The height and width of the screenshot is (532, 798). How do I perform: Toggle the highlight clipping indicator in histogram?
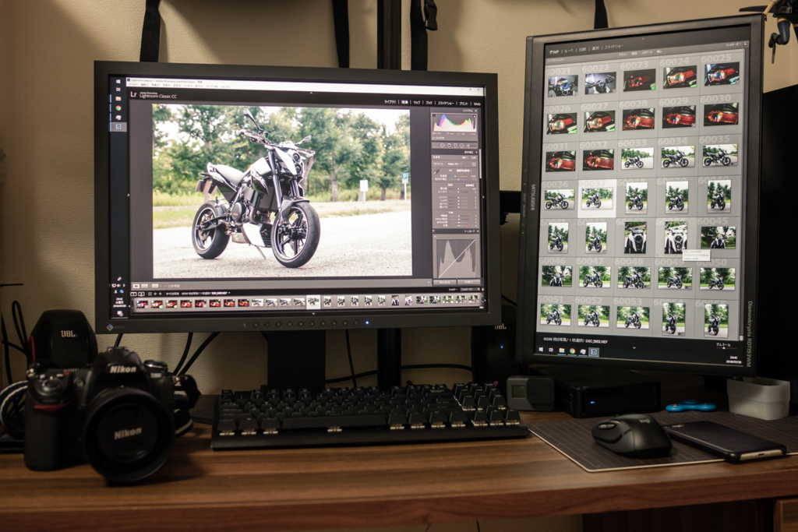[475, 117]
